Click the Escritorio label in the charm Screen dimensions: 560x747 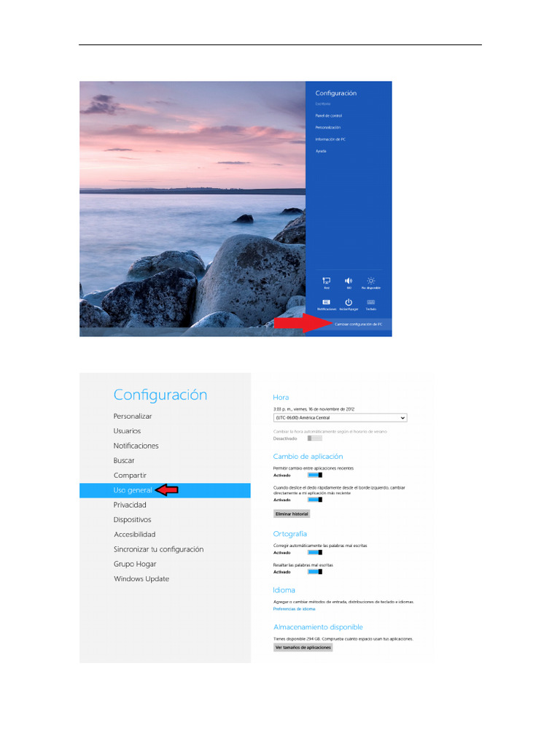point(322,104)
